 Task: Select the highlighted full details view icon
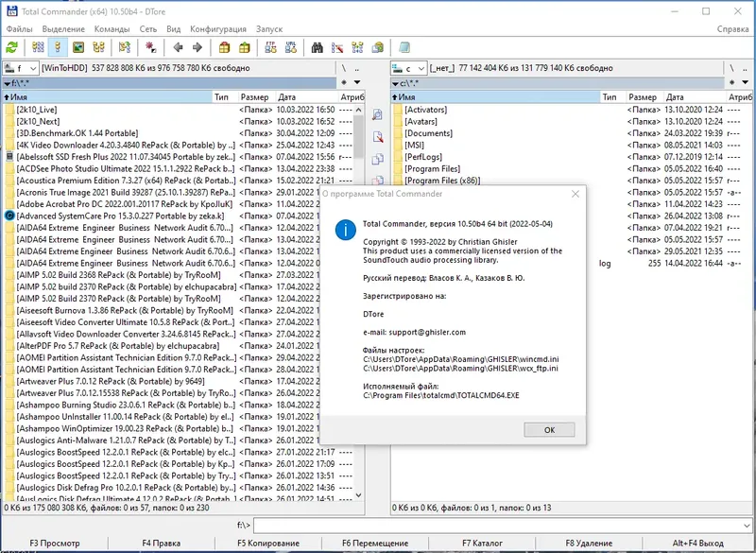pyautogui.click(x=58, y=47)
